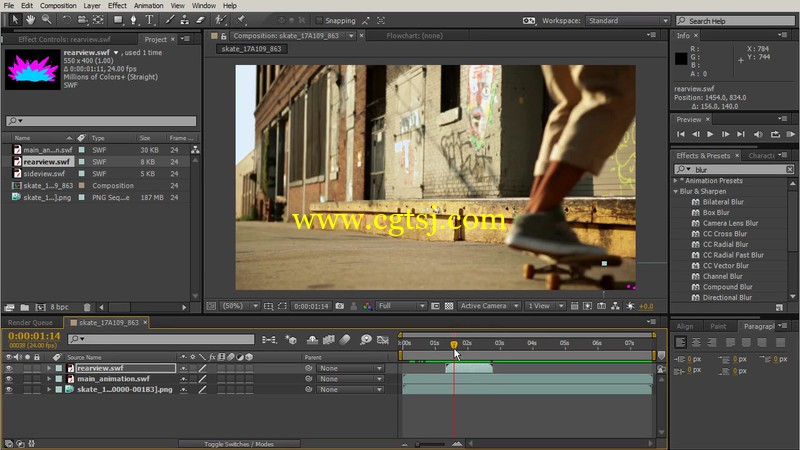Select the Brush tool
Viewport: 800px width, 450px height.
(x=170, y=20)
